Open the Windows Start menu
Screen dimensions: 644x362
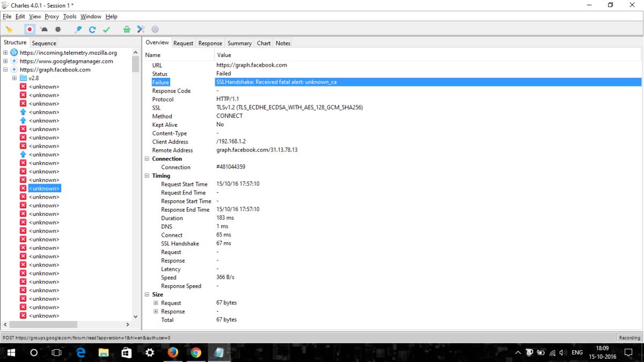pos(10,353)
